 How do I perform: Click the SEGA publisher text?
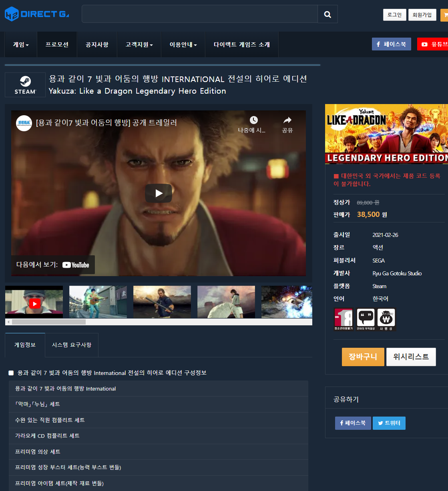coord(378,261)
